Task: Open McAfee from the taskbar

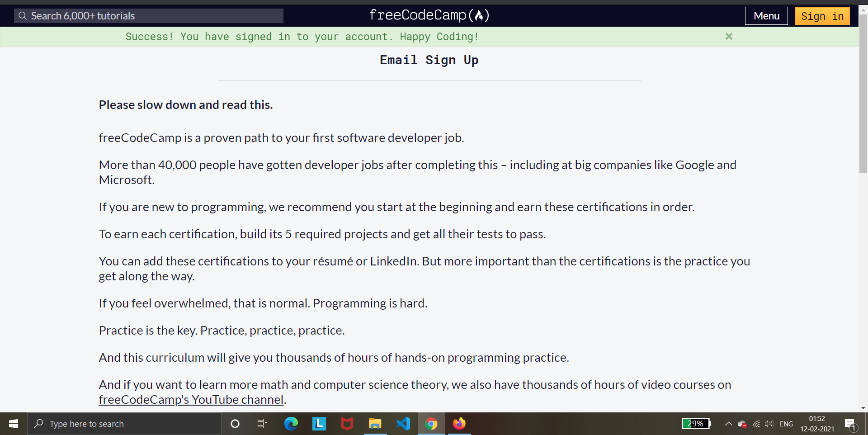Action: pyautogui.click(x=347, y=424)
